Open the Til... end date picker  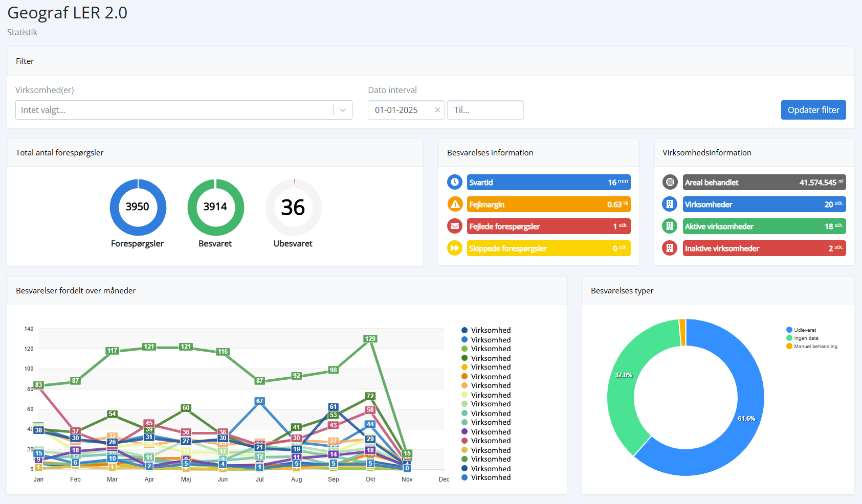point(485,110)
